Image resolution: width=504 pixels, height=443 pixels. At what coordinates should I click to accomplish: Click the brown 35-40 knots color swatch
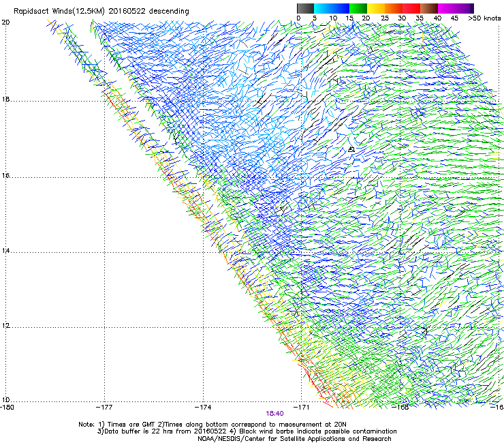(429, 8)
